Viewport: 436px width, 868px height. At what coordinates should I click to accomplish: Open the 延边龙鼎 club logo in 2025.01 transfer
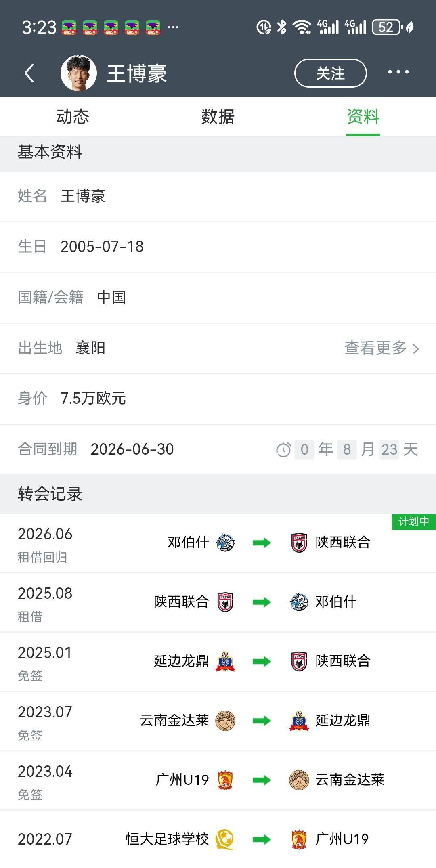click(x=225, y=661)
